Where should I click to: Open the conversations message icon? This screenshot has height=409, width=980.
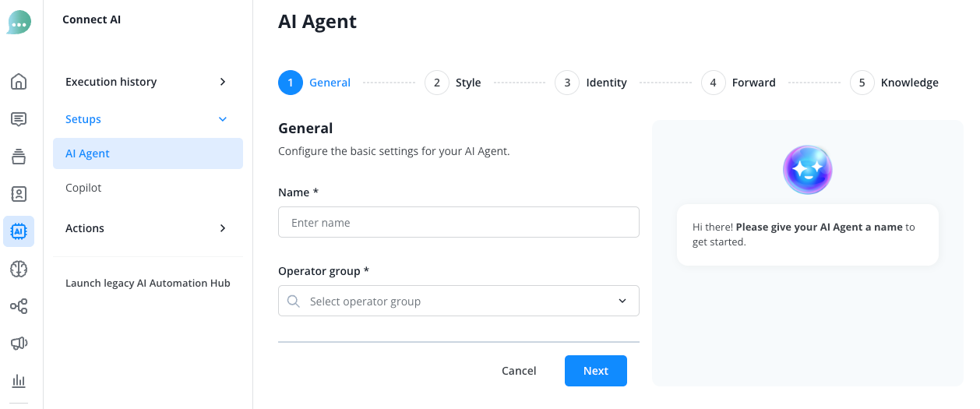coord(19,119)
